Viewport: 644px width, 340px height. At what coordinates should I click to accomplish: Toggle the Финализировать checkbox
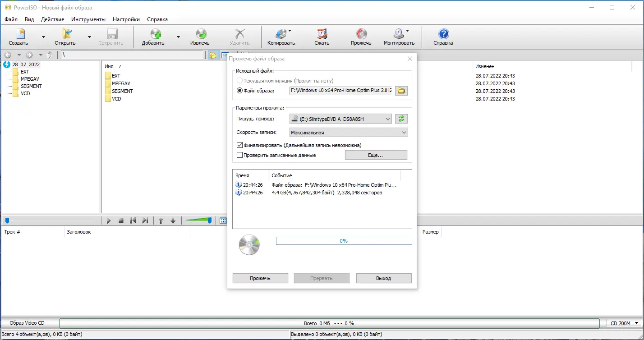coord(239,145)
